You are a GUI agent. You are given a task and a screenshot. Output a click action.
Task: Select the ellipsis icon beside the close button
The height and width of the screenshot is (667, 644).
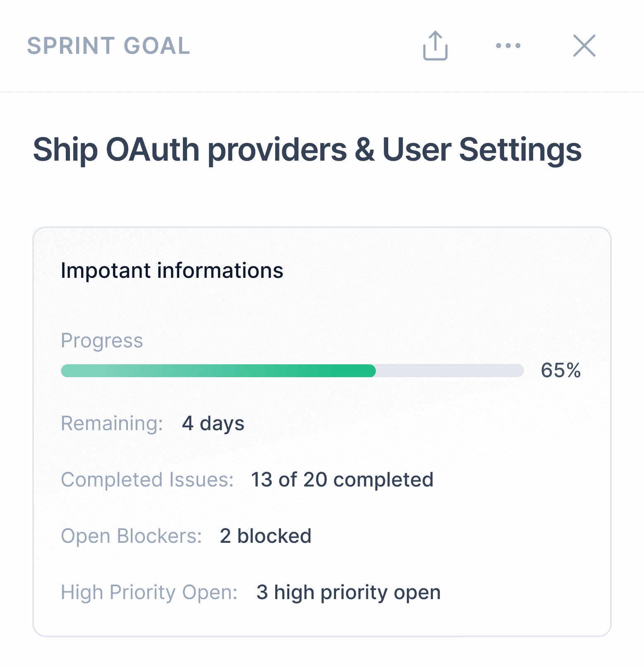(508, 46)
